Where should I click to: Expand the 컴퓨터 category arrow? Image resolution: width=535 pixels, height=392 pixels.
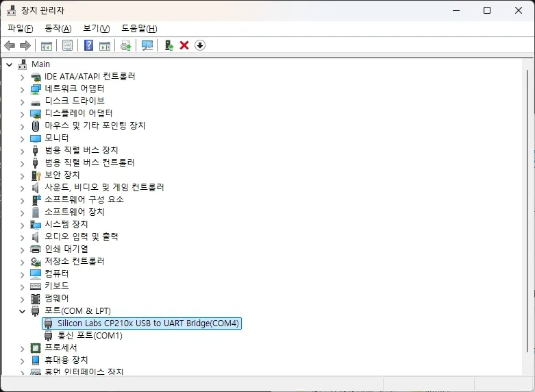pos(23,275)
